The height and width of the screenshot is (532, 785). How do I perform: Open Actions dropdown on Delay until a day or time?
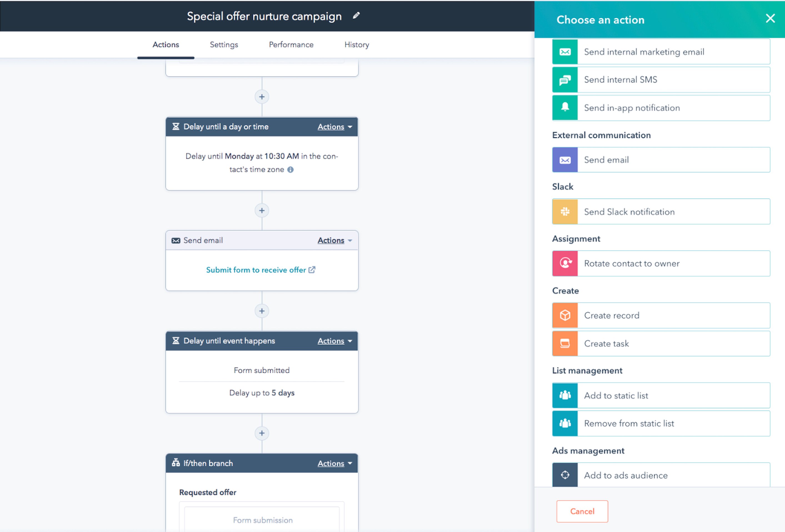(334, 127)
